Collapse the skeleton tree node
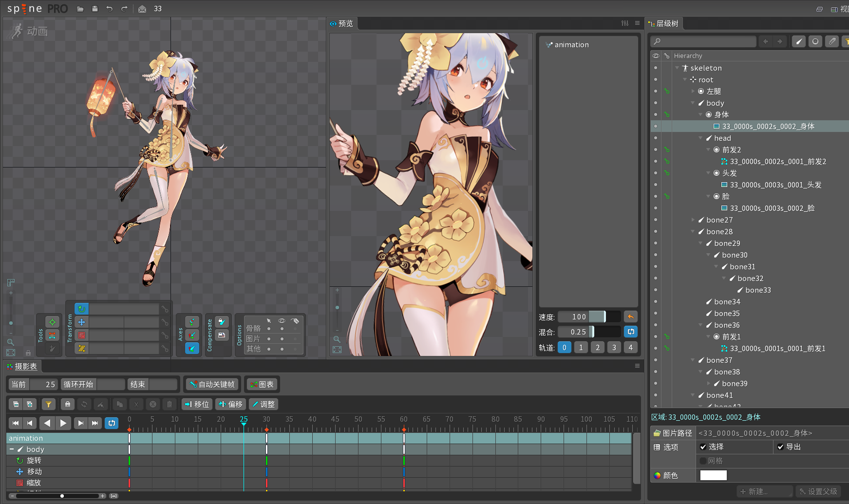 [x=678, y=68]
